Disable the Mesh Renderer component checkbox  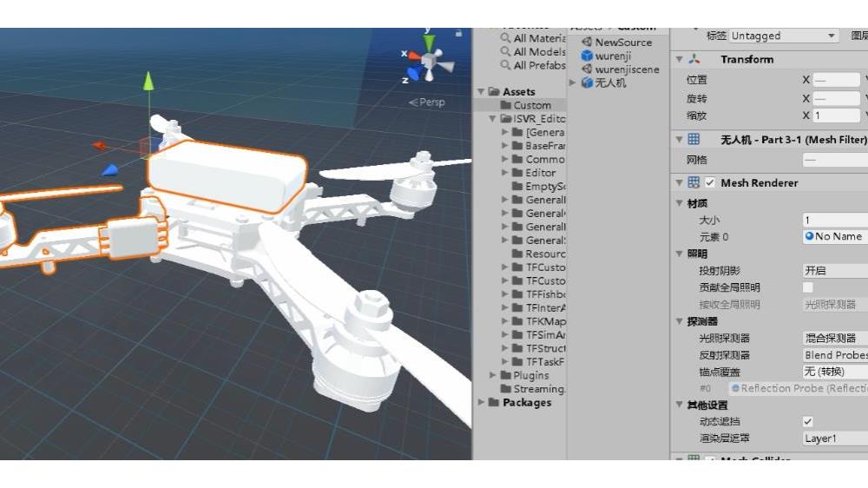point(710,182)
